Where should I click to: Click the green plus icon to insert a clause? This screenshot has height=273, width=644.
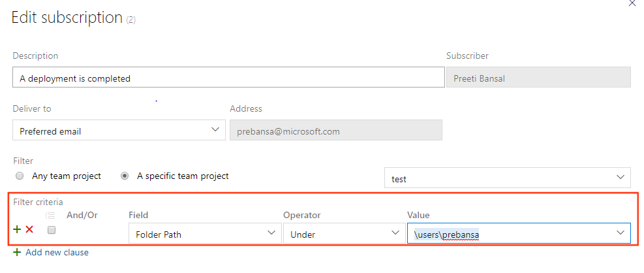click(17, 229)
